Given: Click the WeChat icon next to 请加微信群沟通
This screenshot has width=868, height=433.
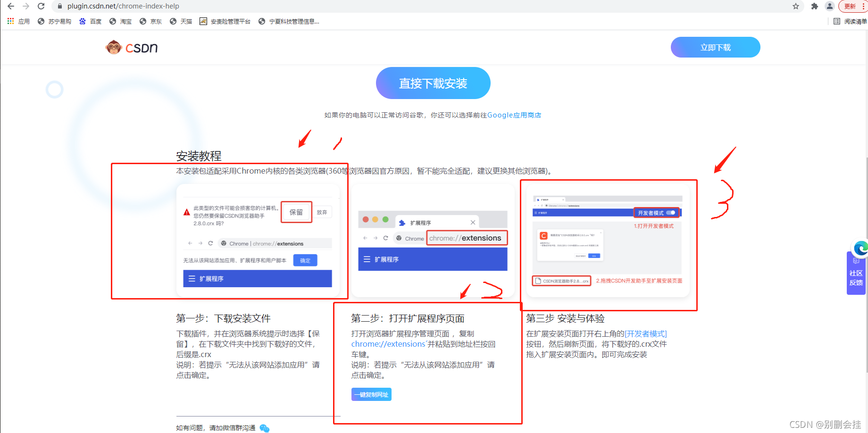Looking at the screenshot, I should (264, 428).
